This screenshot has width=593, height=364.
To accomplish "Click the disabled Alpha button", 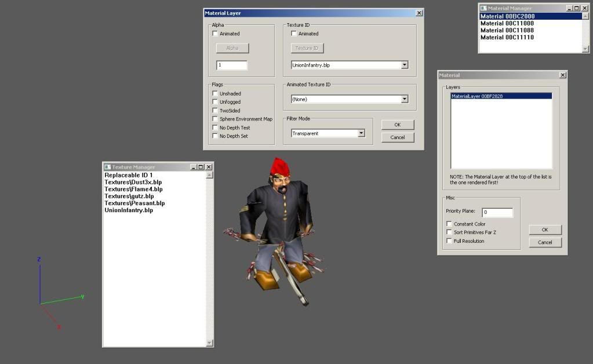I will point(232,48).
